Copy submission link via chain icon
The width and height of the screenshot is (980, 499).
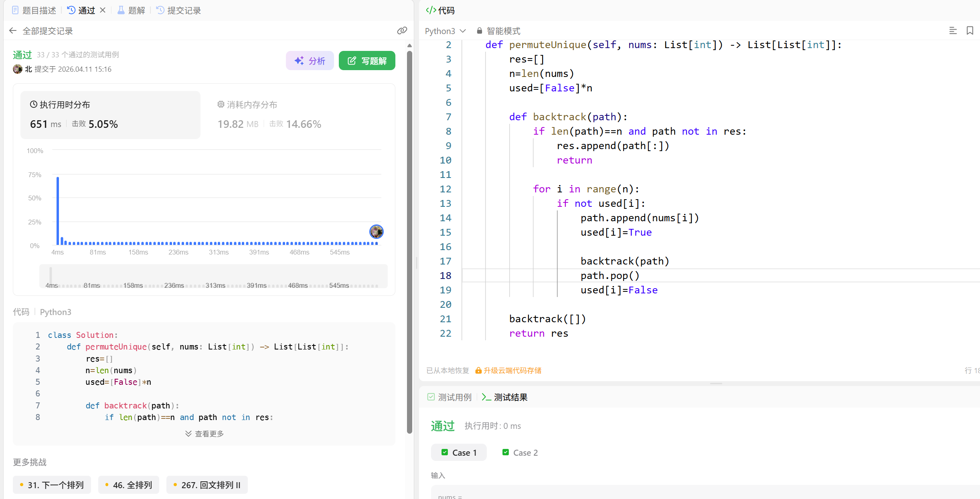[402, 31]
